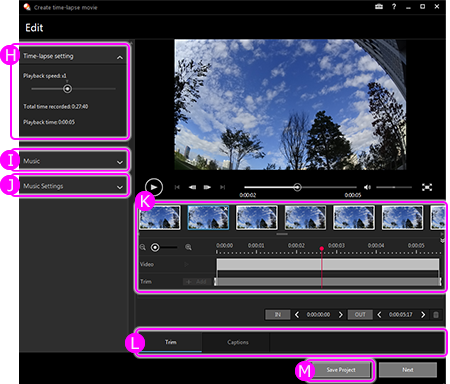This screenshot has height=384, width=450.
Task: Click the Save Project button
Action: coord(341,370)
